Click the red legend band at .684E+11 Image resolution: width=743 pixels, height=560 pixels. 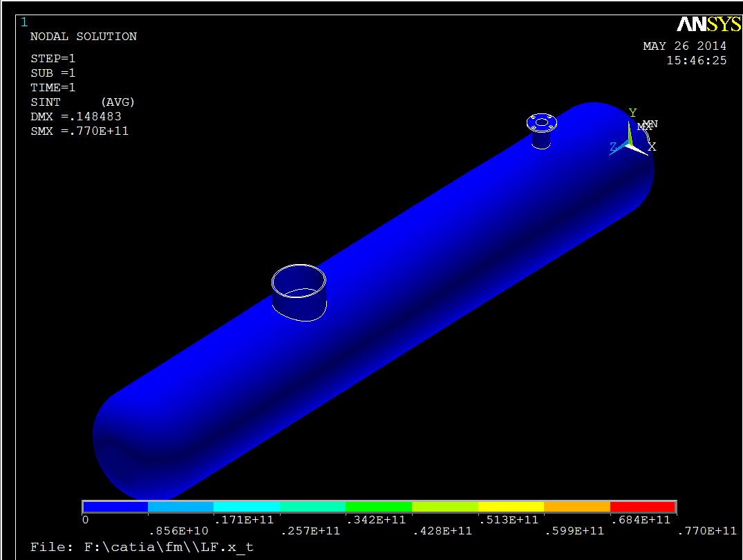click(643, 507)
